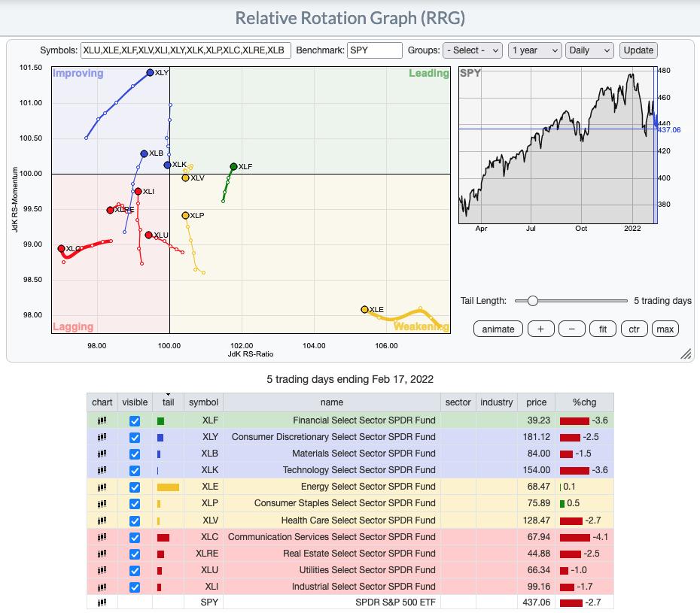Click the SPY price chart thumbnail
This screenshot has width=700, height=613.
[x=558, y=145]
